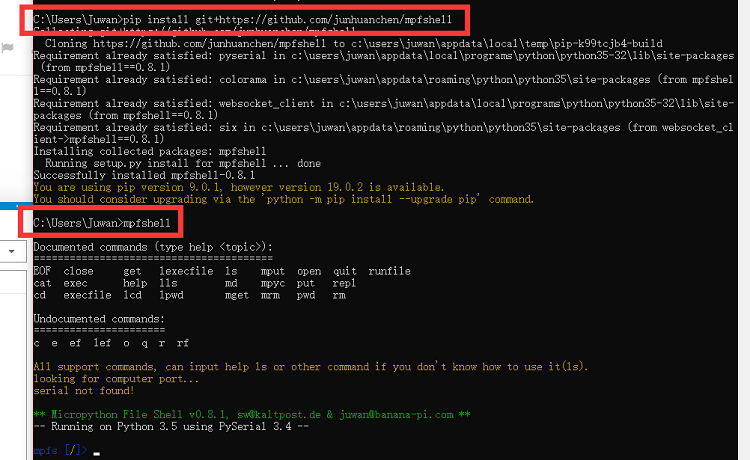The height and width of the screenshot is (460, 750).
Task: Click the 'pwd' command in the third row
Action: pos(306,295)
